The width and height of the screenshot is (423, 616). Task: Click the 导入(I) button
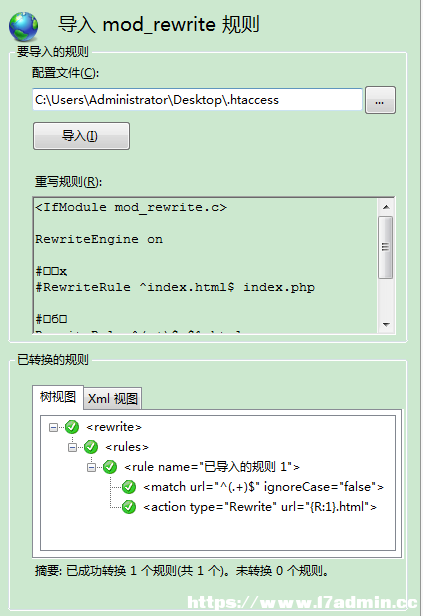(x=81, y=136)
